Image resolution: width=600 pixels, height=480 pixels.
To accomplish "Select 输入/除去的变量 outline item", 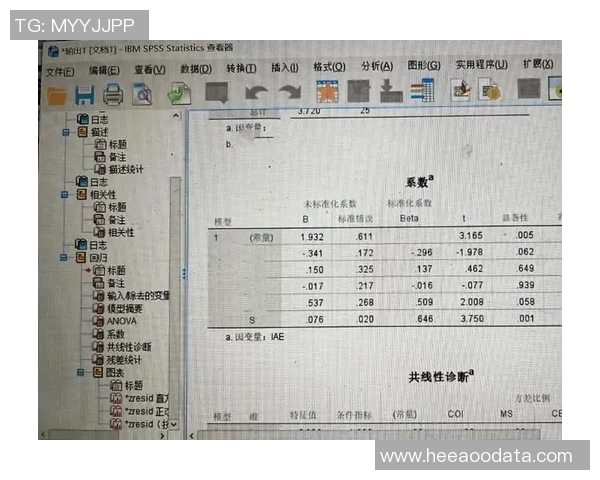I will (x=138, y=296).
